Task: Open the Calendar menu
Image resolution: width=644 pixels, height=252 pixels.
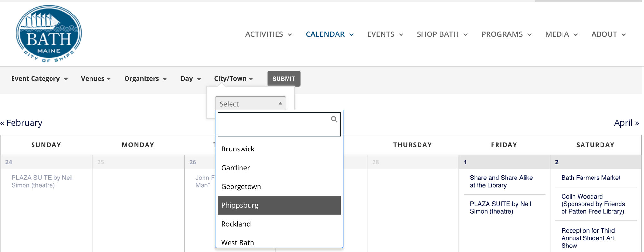Action: tap(330, 34)
